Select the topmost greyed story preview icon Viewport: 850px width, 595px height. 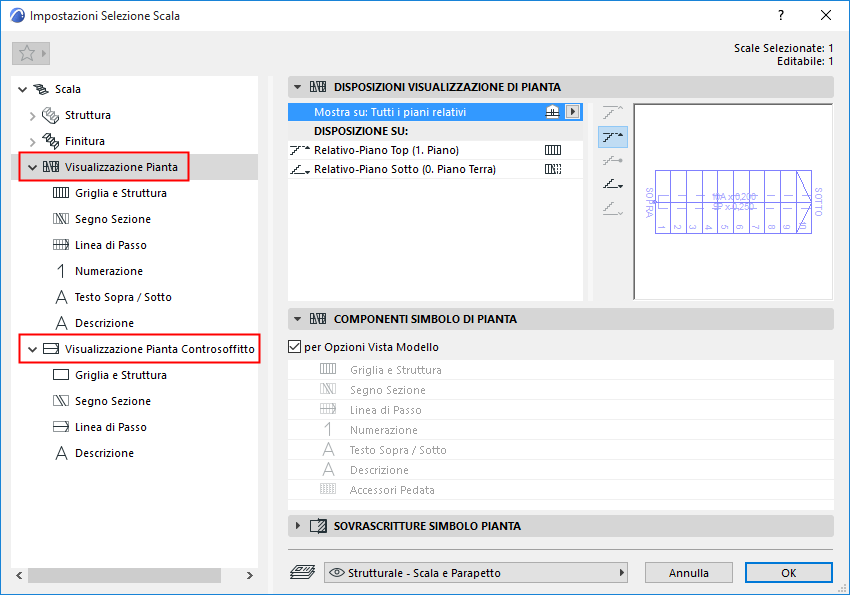pyautogui.click(x=613, y=113)
